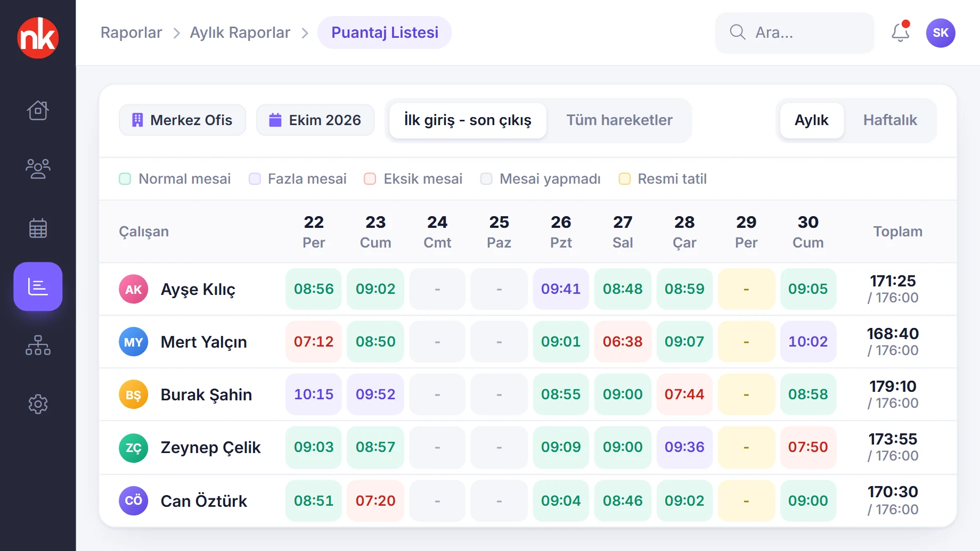Click Ayşe Kılıç's 09:41 overtime cell
The image size is (980, 551).
[x=561, y=289]
